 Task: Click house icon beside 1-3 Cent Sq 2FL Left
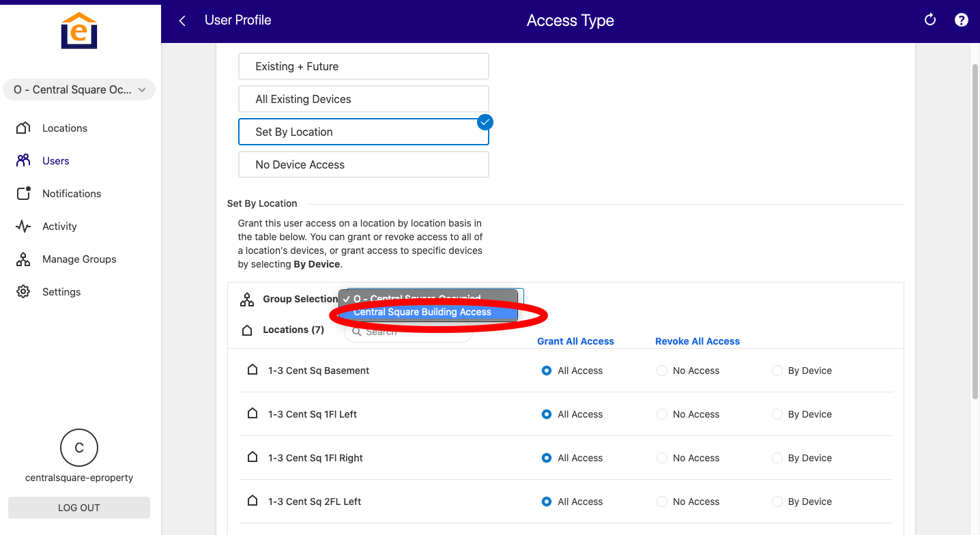253,501
